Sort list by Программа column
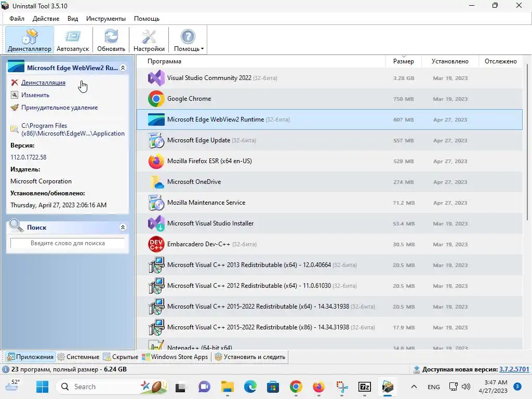Viewport: 532px width, 399px height. [164, 61]
